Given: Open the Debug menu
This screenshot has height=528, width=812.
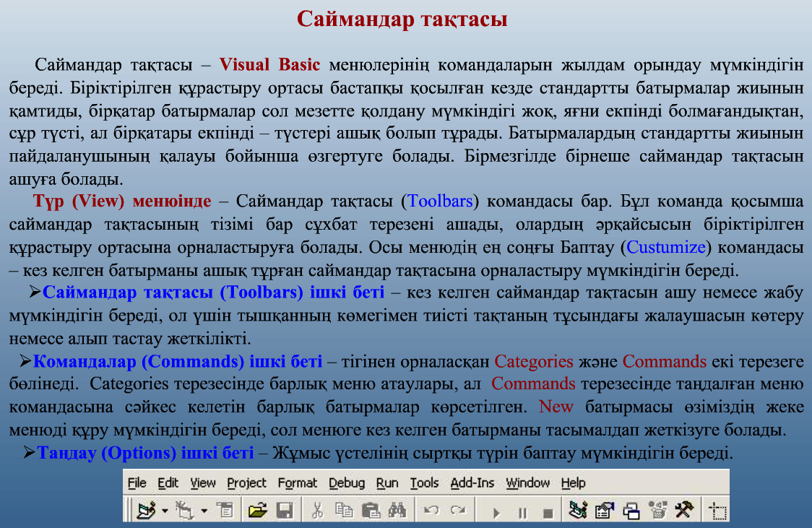Looking at the screenshot, I should (x=347, y=483).
